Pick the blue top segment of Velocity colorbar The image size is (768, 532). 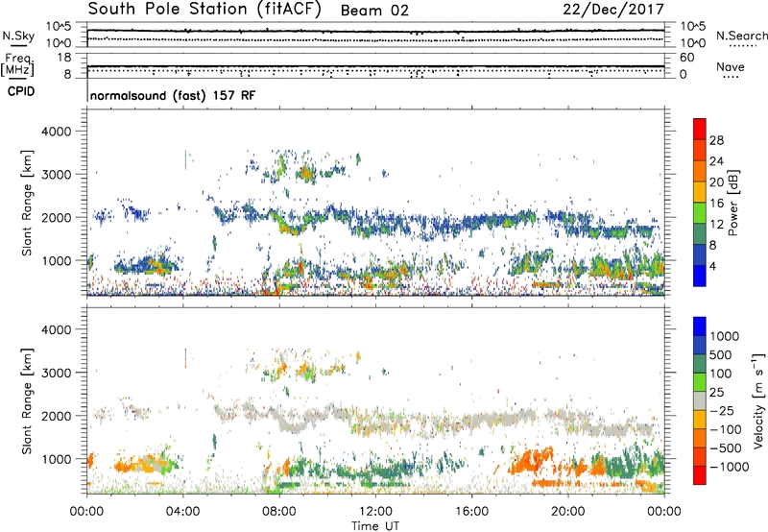point(700,326)
